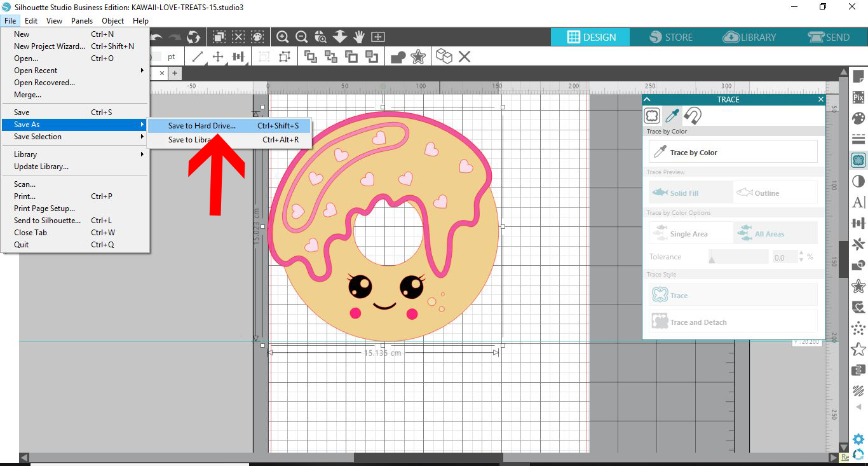Go to the SEND tab

click(x=829, y=37)
